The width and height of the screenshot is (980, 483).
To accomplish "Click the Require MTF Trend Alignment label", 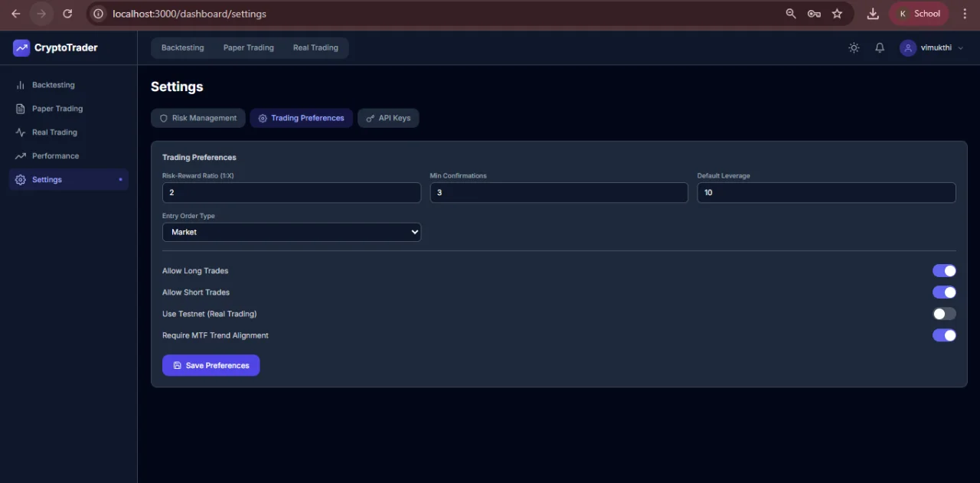I will [x=215, y=335].
